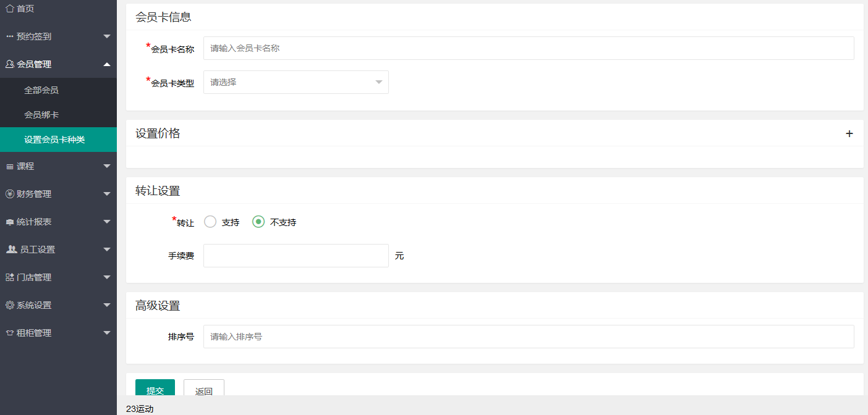The height and width of the screenshot is (415, 868).
Task: Focus the 会员卡名称 input field
Action: (529, 48)
